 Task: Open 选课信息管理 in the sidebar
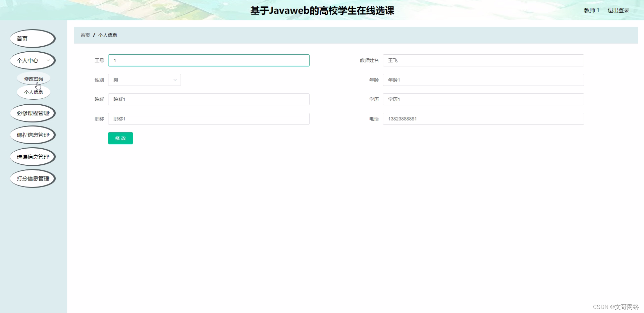[x=33, y=157]
